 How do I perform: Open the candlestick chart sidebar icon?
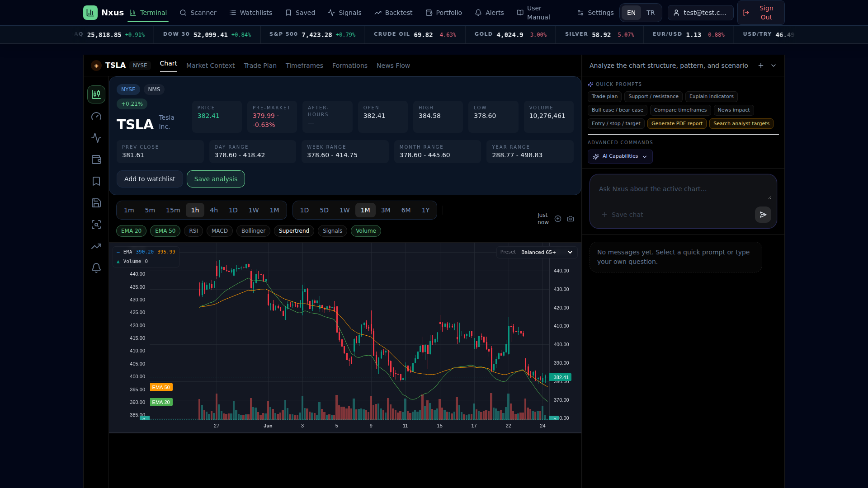click(96, 94)
